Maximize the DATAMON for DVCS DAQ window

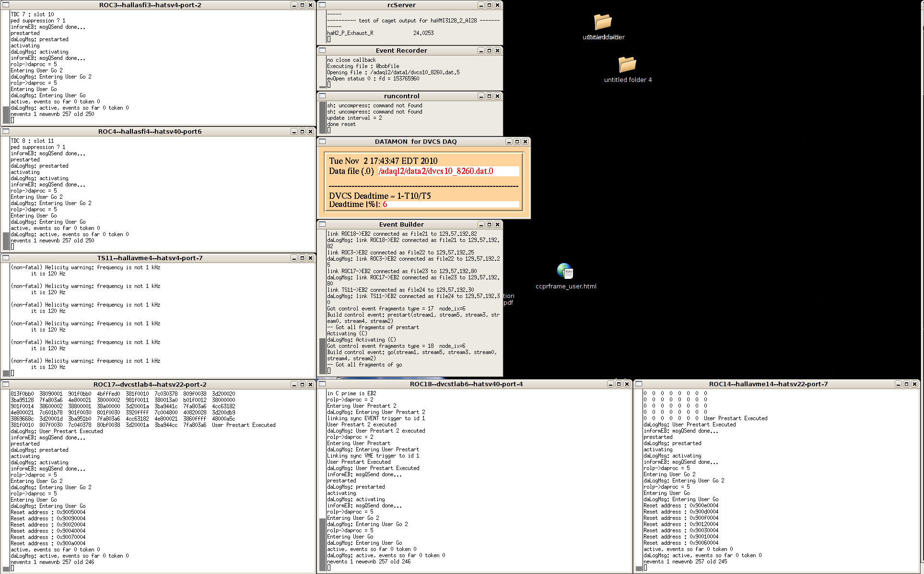517,141
